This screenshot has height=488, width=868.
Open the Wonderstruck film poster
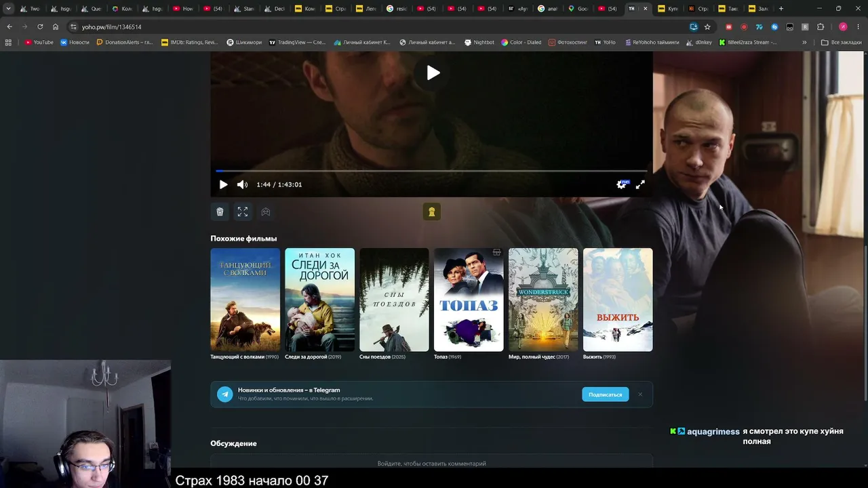pyautogui.click(x=543, y=300)
